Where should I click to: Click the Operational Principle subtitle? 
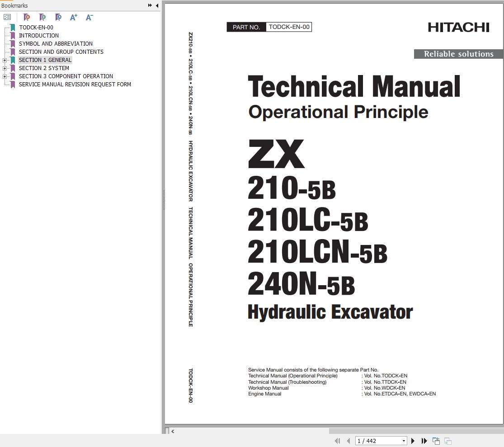click(x=338, y=112)
